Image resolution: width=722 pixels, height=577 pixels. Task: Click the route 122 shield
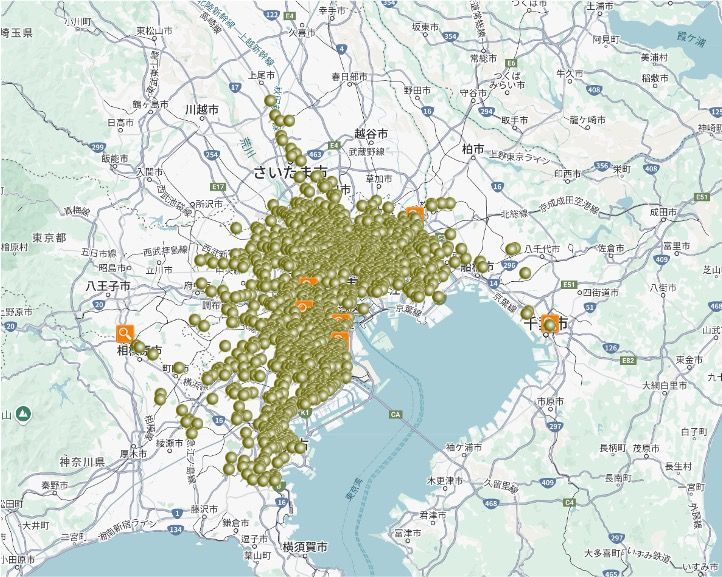(x=272, y=15)
